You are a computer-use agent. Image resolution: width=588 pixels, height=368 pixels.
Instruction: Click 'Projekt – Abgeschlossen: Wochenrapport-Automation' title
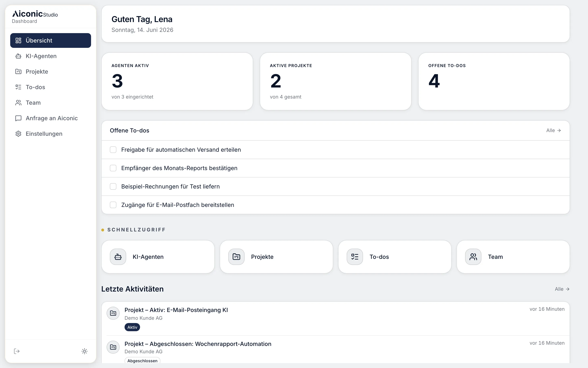coord(198,344)
